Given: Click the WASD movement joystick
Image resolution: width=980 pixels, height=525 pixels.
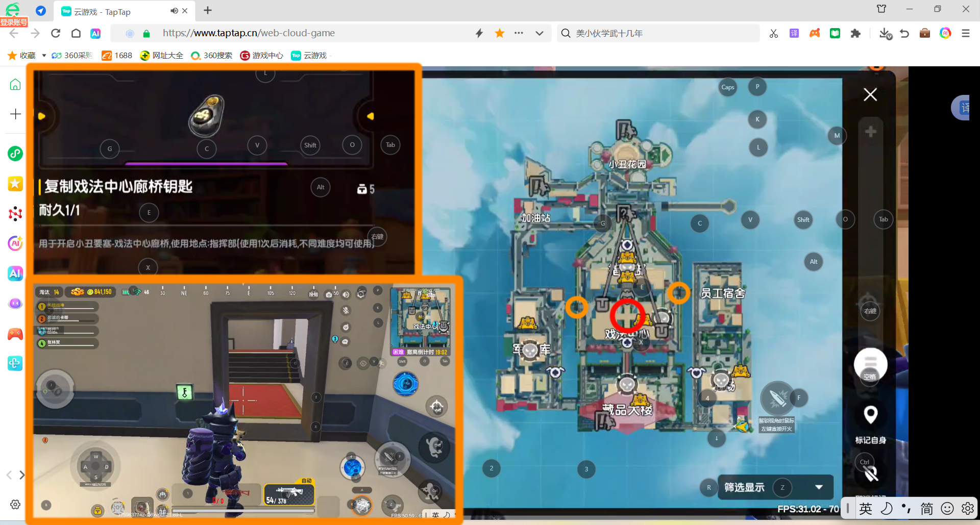Looking at the screenshot, I should [95, 466].
